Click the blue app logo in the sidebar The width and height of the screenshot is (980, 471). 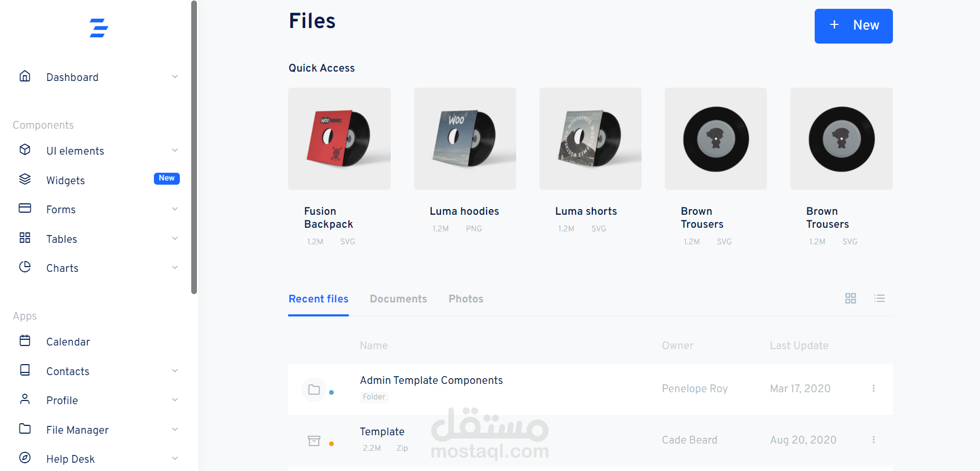98,28
